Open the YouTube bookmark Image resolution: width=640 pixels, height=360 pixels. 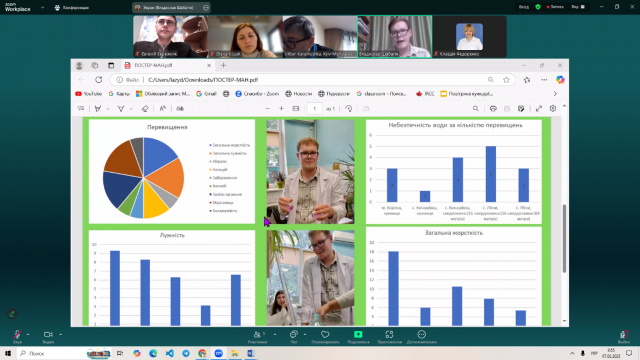click(x=89, y=94)
